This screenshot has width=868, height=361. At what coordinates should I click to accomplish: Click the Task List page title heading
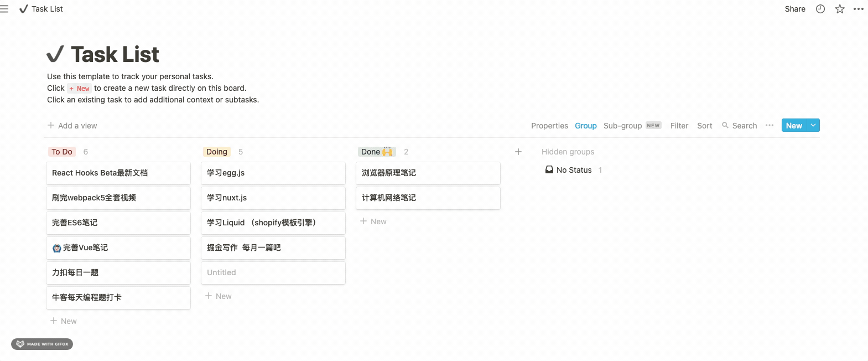115,54
